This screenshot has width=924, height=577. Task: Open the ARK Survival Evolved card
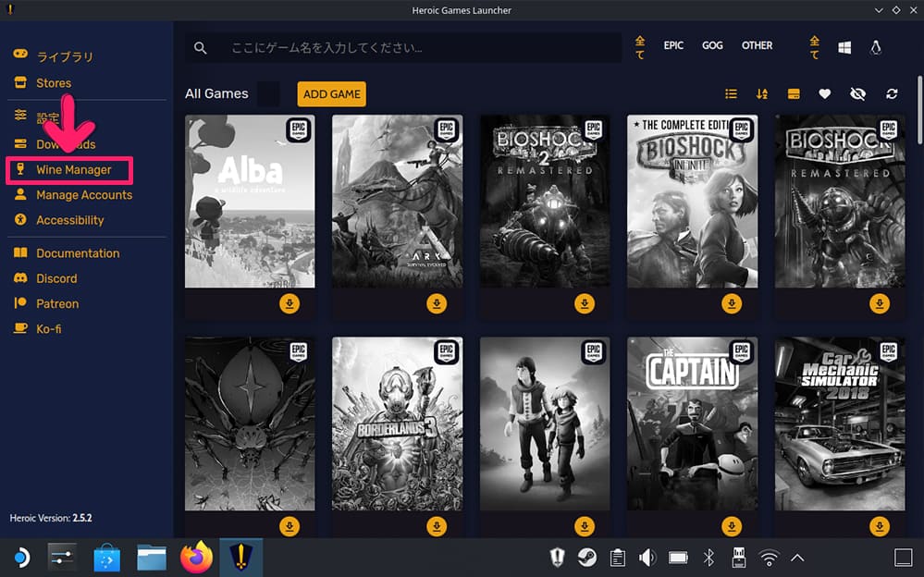point(397,201)
